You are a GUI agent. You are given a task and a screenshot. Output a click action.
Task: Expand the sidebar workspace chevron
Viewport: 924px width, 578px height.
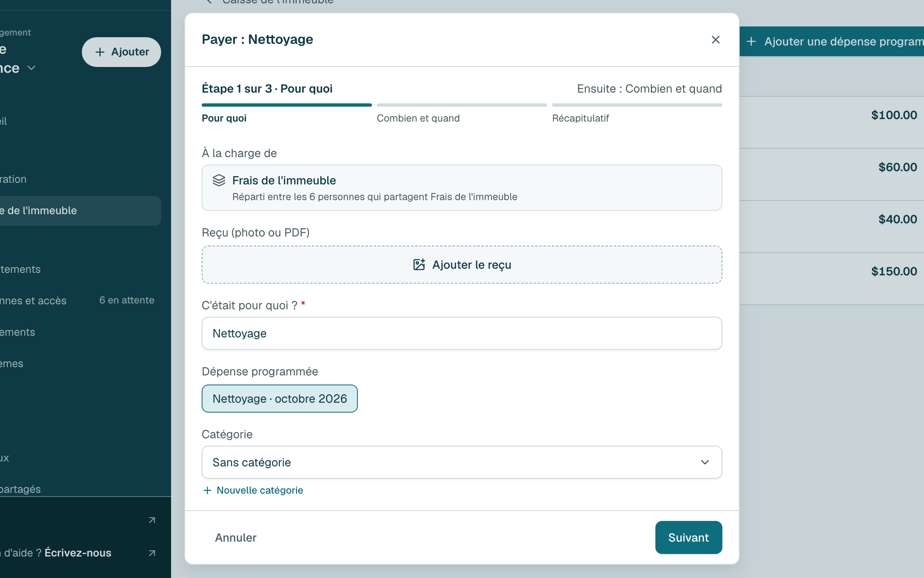[x=31, y=68]
